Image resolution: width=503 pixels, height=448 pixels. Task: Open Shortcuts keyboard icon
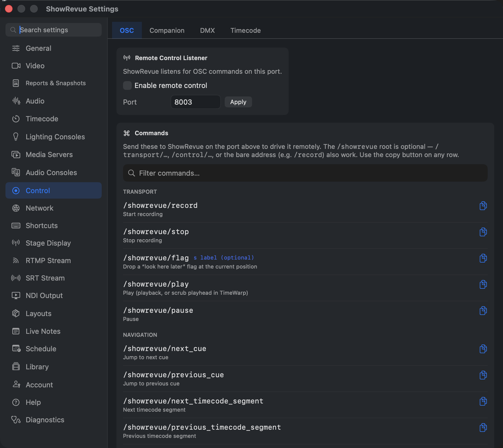[x=16, y=225]
